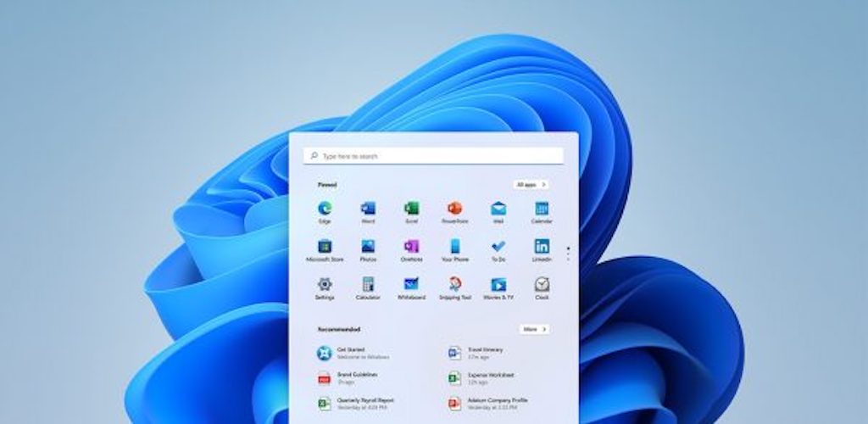Open the Settings gear icon

point(325,285)
